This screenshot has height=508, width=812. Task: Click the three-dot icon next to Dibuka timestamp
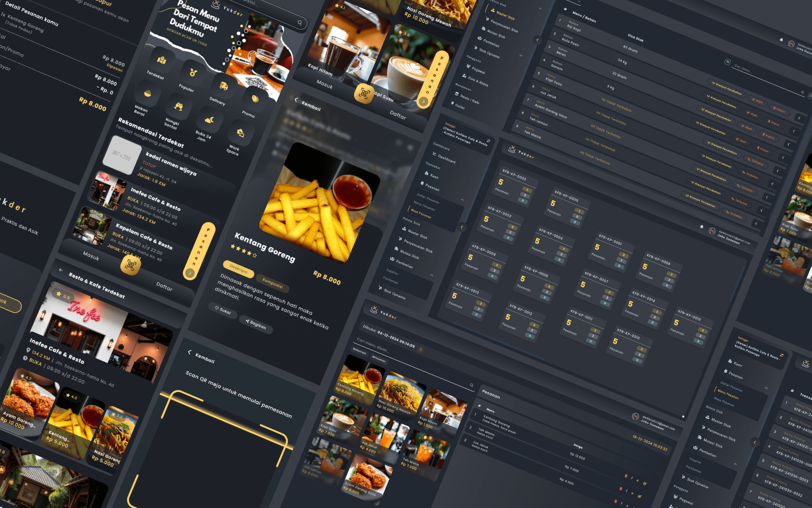(x=421, y=349)
